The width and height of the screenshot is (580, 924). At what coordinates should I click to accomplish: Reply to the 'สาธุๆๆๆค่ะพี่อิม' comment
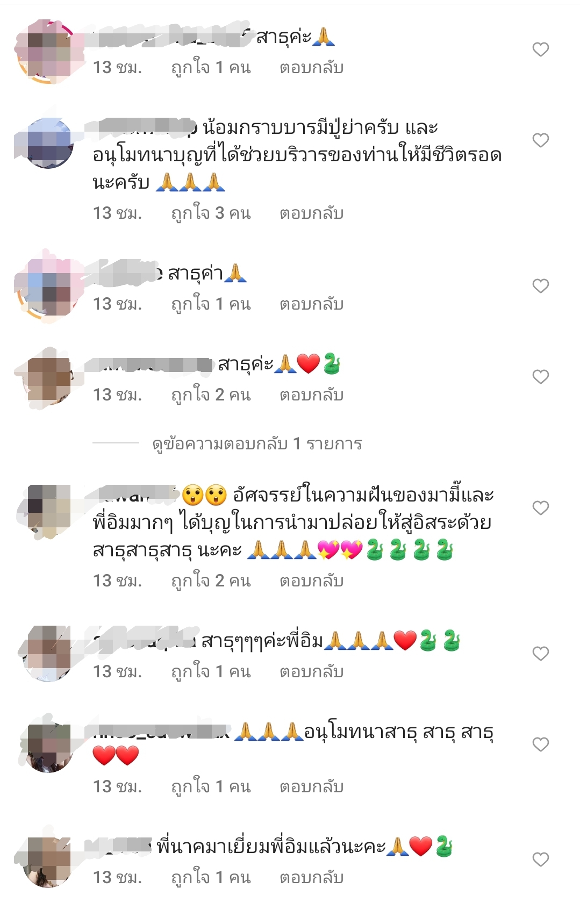point(311,672)
